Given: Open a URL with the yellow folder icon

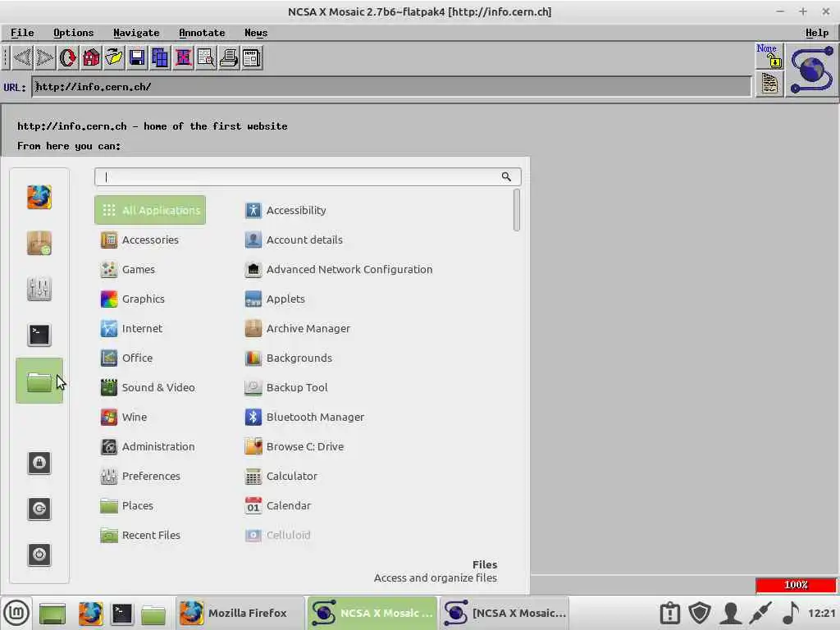Looking at the screenshot, I should [113, 57].
